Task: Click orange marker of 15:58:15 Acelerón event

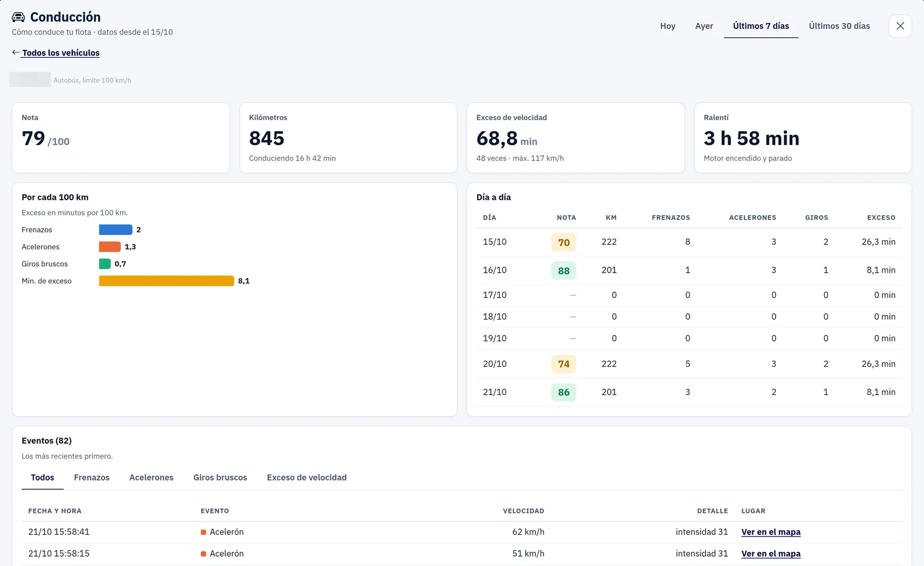Action: pyautogui.click(x=203, y=554)
